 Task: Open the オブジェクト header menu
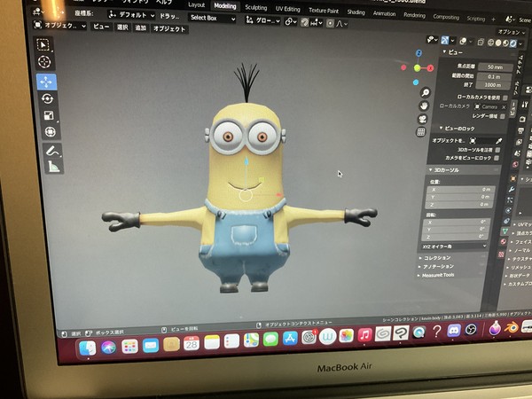tap(169, 29)
